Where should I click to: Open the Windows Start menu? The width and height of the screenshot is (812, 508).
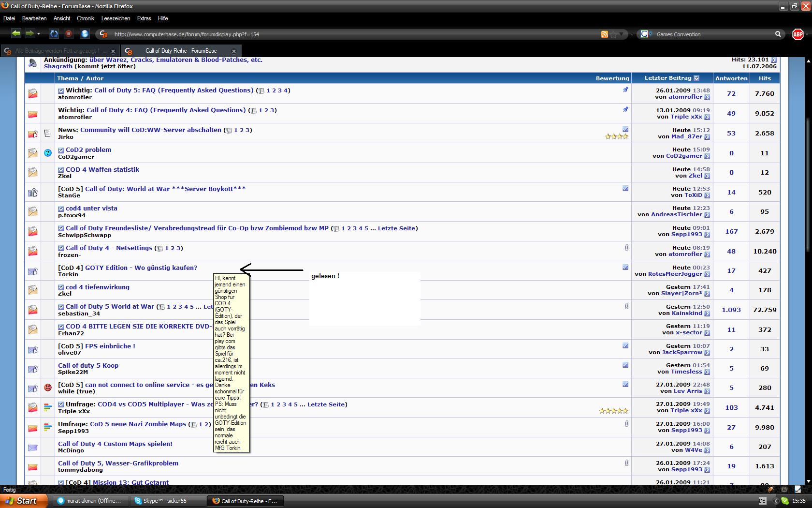point(24,501)
